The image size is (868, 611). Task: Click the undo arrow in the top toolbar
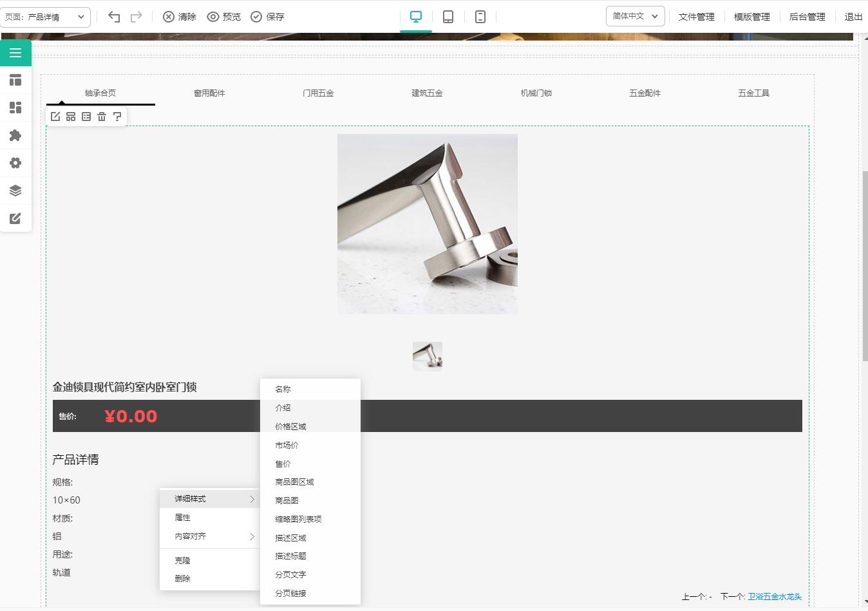114,17
